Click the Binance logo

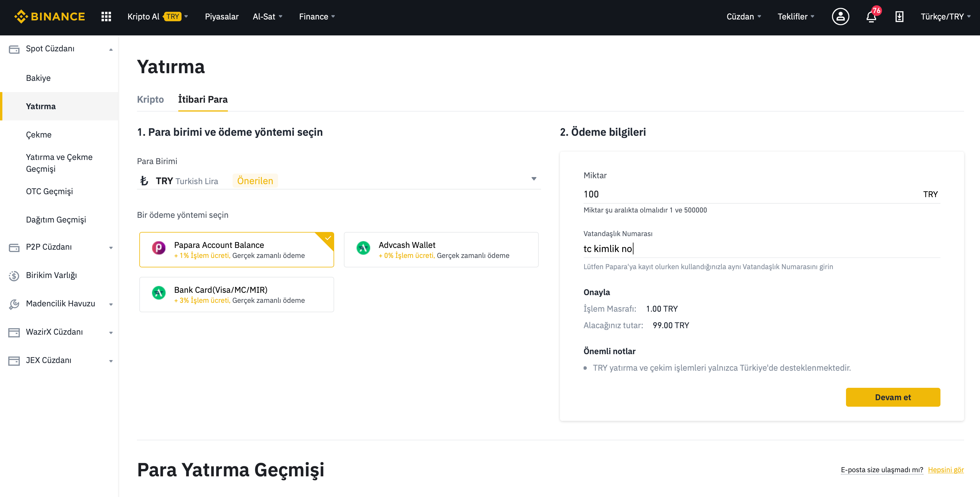[50, 16]
